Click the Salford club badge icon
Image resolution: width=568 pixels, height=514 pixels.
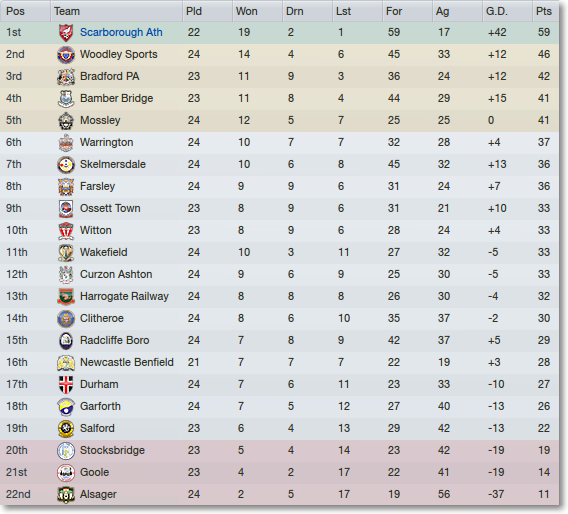[x=66, y=429]
